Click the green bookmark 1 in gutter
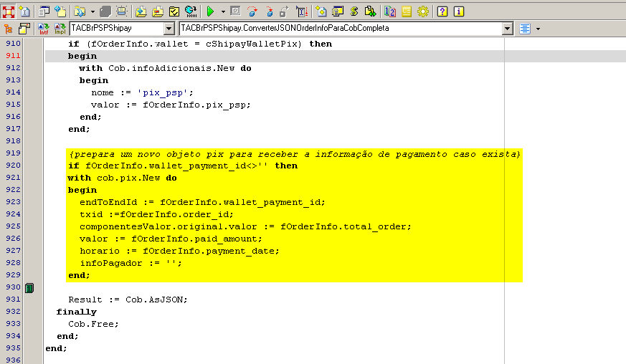 point(29,288)
